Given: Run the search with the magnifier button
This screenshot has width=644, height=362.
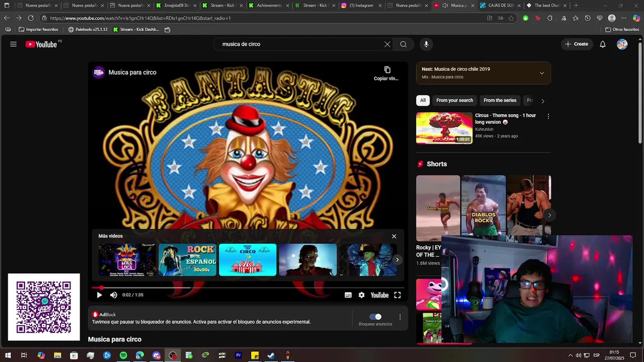Looking at the screenshot, I should pos(404,44).
